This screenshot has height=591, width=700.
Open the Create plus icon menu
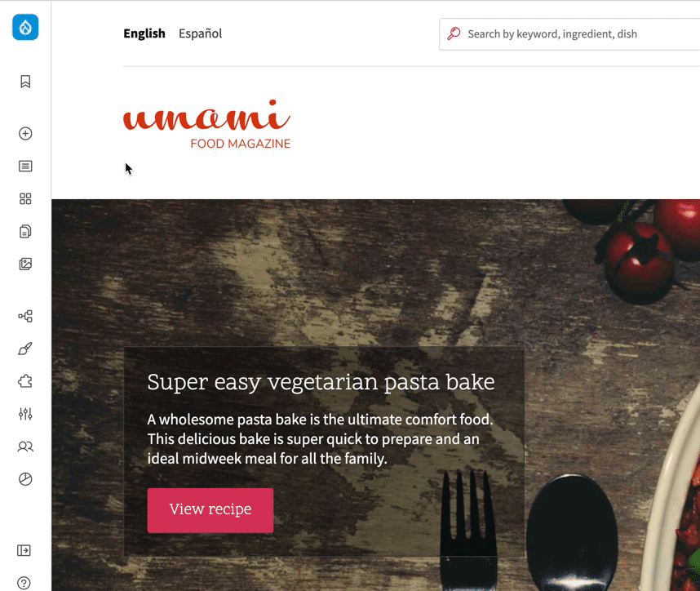[25, 134]
